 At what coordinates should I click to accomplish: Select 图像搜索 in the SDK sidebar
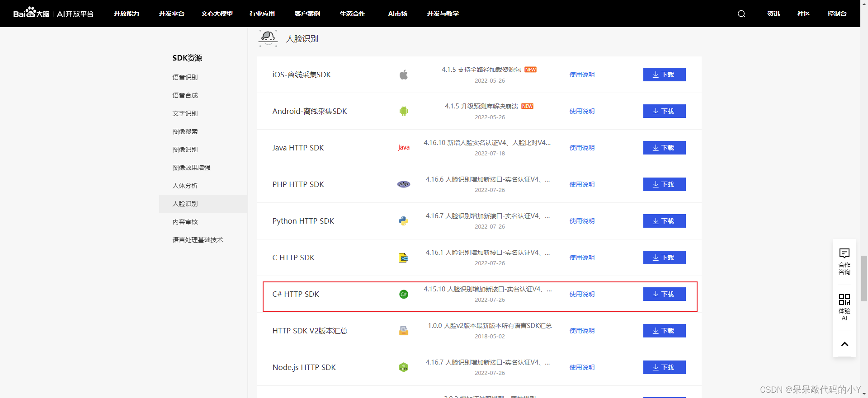[185, 131]
